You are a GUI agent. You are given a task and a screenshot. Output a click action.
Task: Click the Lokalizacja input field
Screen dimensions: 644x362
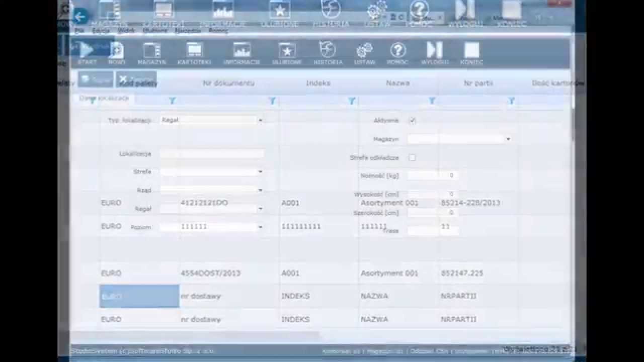(x=212, y=154)
